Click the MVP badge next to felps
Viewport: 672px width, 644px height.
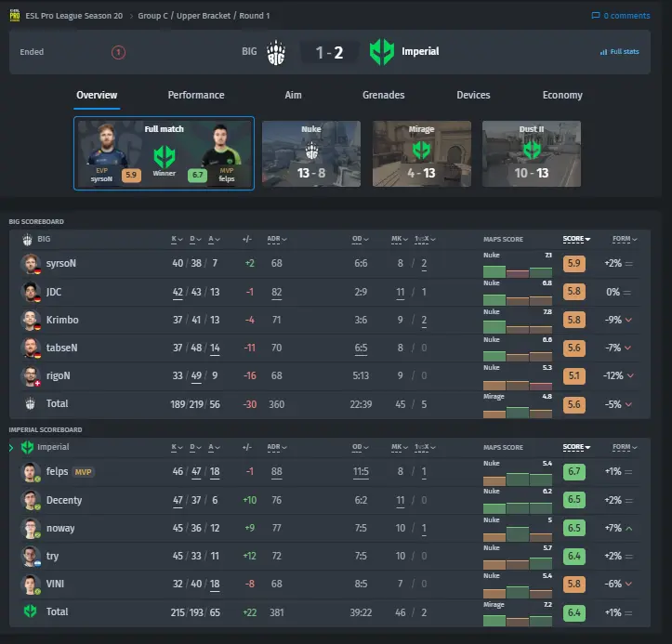click(83, 472)
